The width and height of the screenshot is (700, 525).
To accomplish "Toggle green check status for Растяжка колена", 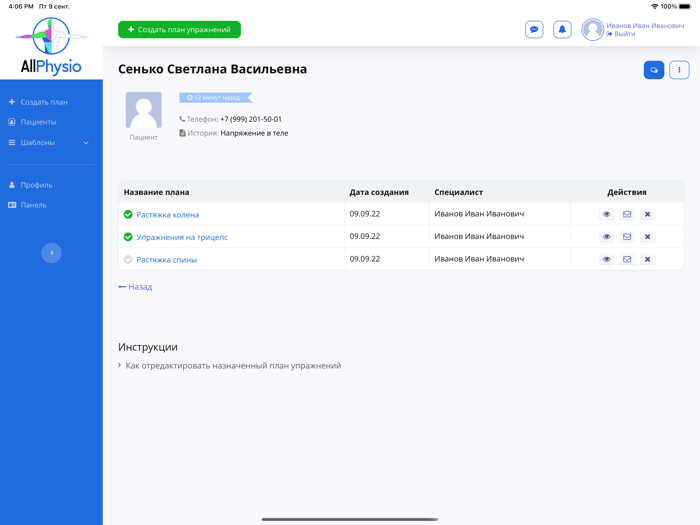I will (x=128, y=214).
